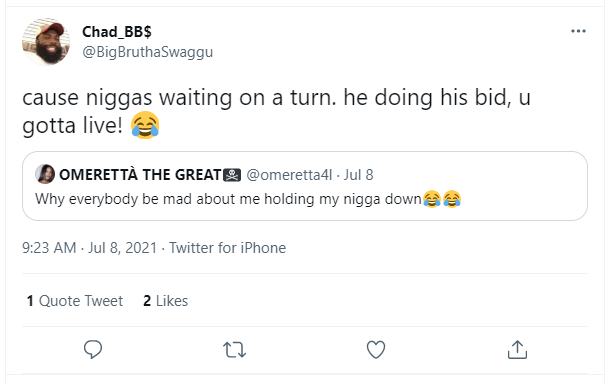Viewport: 611px width, 384px height.
Task: Open @omeretta4l handle in quoted tweet
Action: click(289, 175)
